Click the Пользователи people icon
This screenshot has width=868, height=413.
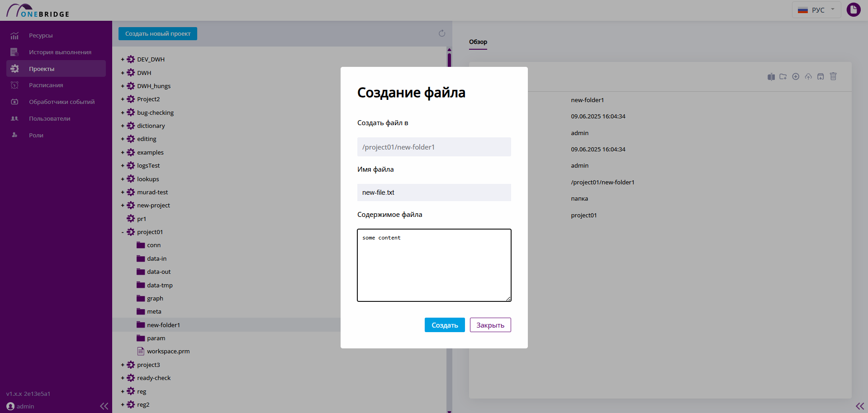click(14, 118)
